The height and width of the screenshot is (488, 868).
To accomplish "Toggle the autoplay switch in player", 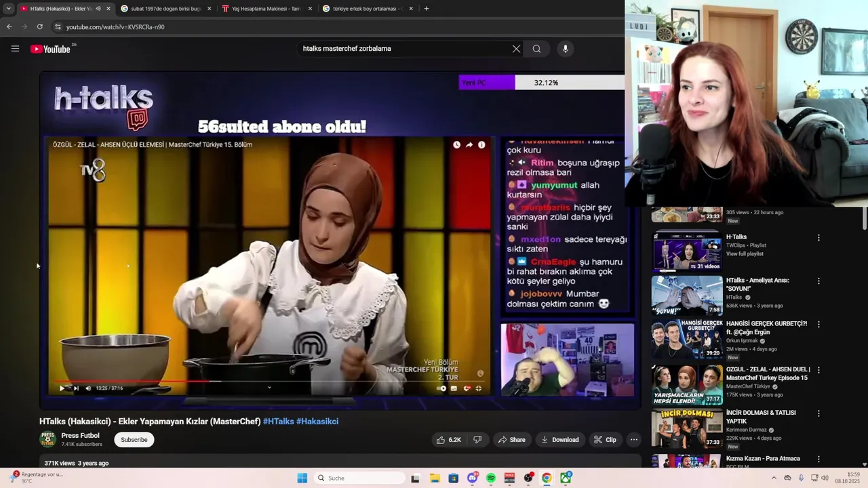I will click(441, 388).
